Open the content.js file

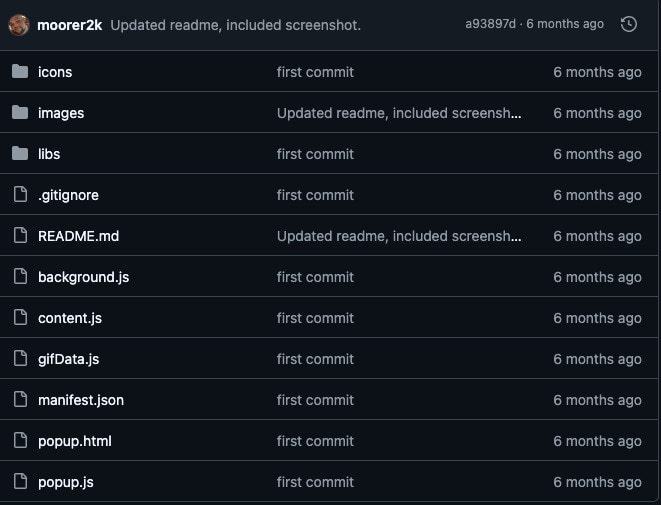69,318
